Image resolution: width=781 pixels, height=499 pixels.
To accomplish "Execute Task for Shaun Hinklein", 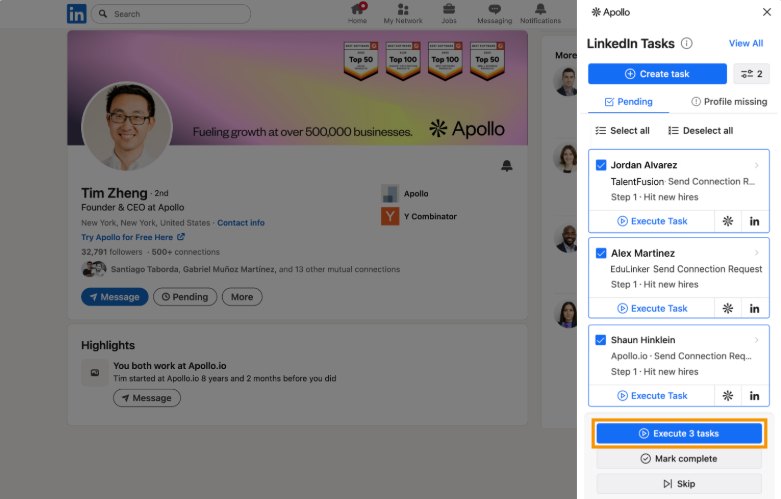I will tap(651, 395).
